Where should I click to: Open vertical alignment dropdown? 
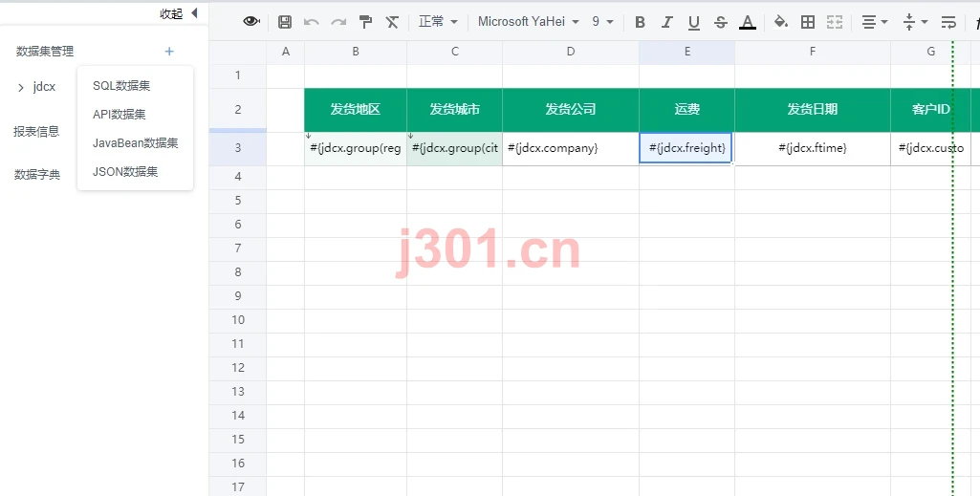pyautogui.click(x=915, y=22)
